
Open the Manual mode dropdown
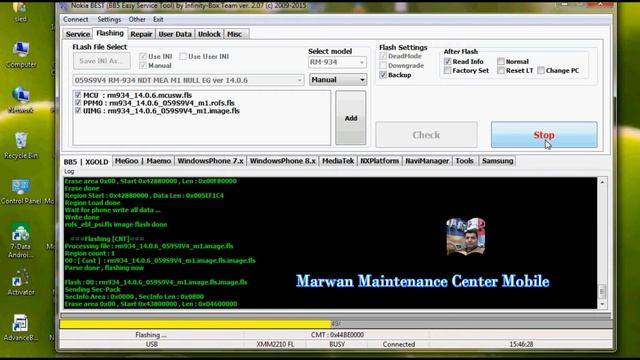pos(338,80)
